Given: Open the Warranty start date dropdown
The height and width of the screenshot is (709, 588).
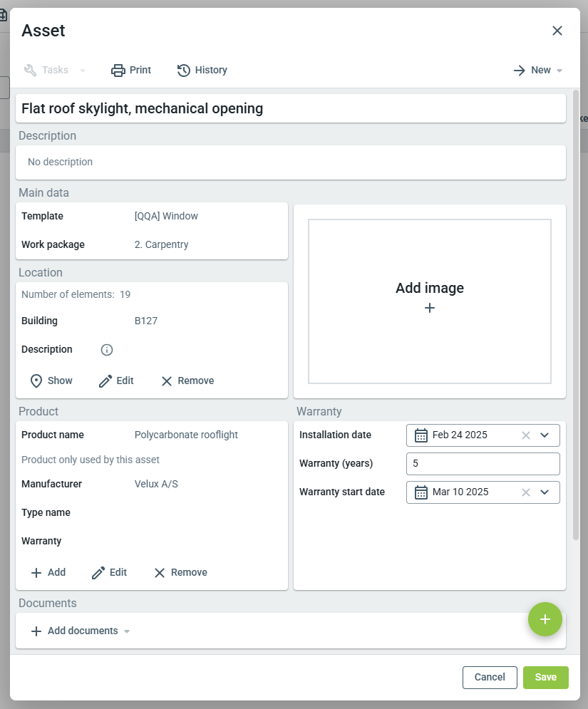Looking at the screenshot, I should coord(545,492).
